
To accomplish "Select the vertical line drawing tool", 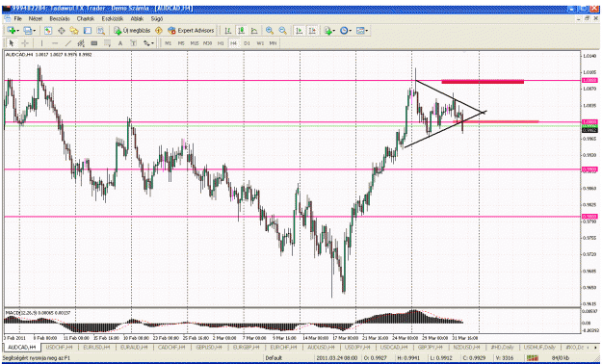I will (41, 43).
